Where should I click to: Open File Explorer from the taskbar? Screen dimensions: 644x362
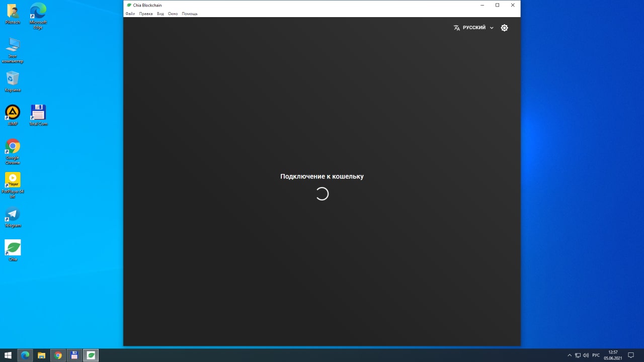[42, 355]
